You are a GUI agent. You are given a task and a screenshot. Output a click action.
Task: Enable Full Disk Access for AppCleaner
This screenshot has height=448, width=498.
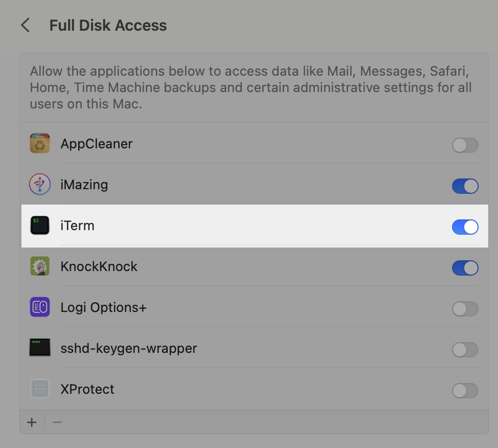coord(465,145)
